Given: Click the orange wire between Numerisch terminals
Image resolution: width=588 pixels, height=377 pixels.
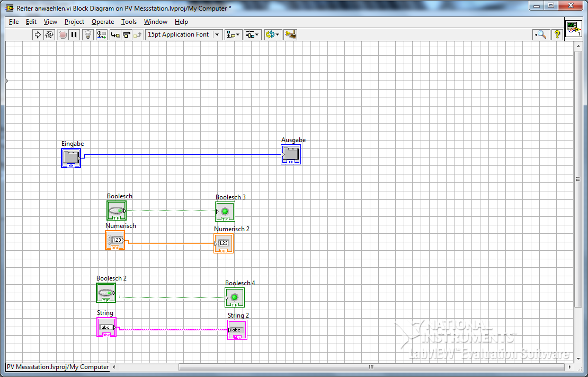Looking at the screenshot, I should pyautogui.click(x=171, y=243).
